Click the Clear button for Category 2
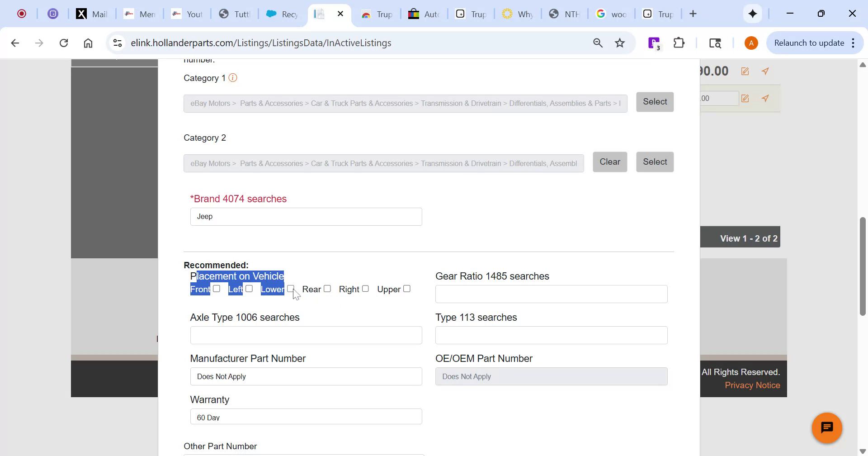868x456 pixels. (610, 161)
